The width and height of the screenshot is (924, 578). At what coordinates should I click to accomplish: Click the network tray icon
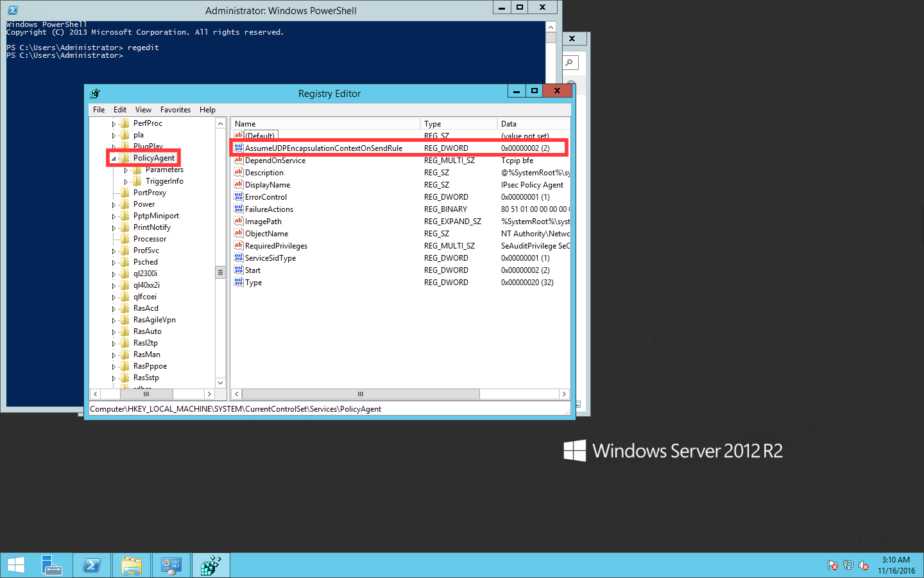click(848, 565)
